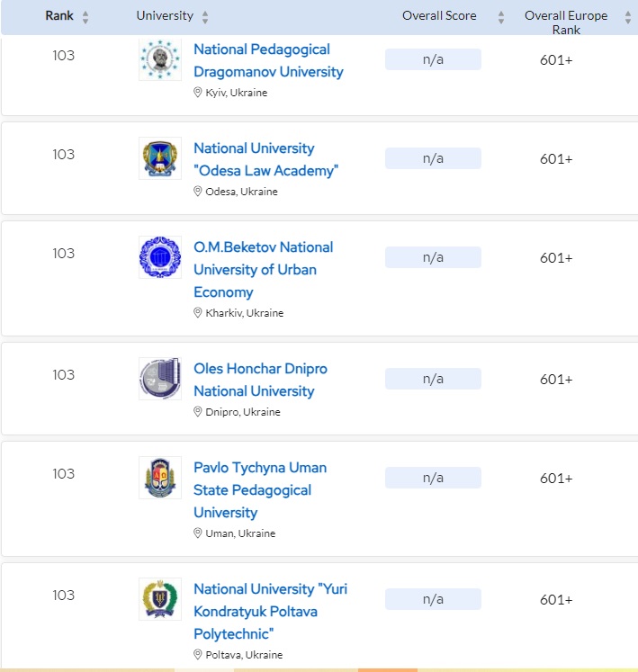
Task: Sort by Overall Europe Rank arrows
Action: tap(627, 17)
